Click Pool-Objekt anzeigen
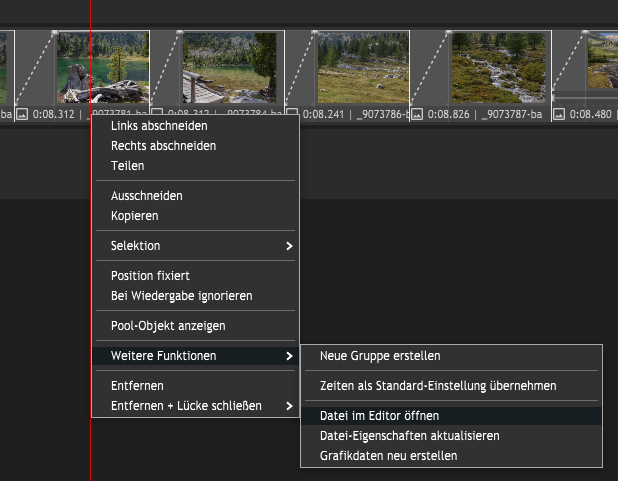 coord(195,326)
